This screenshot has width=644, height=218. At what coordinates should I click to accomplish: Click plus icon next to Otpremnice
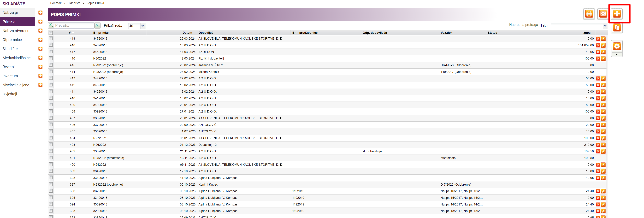click(40, 40)
